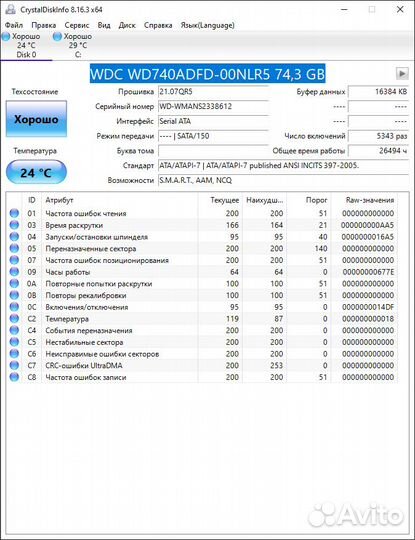Click the CrystalDiskInfo title bar app icon
415x540 pixels.
pos(10,9)
